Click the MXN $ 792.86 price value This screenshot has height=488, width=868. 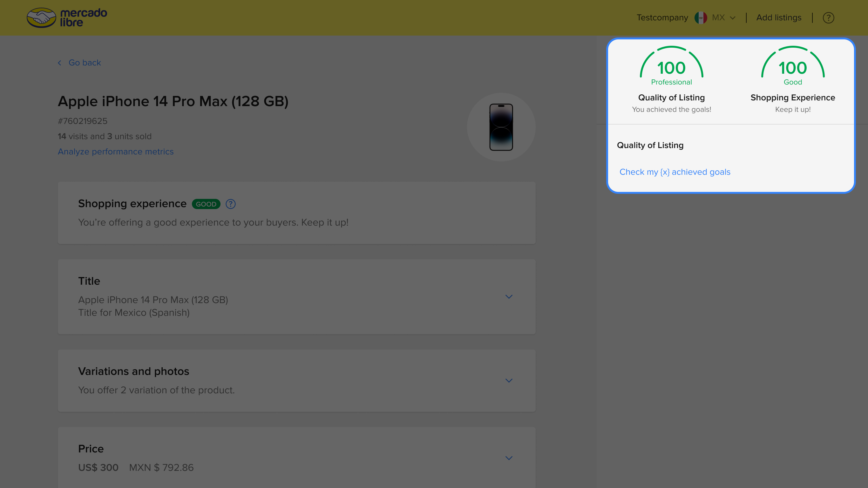pos(161,467)
